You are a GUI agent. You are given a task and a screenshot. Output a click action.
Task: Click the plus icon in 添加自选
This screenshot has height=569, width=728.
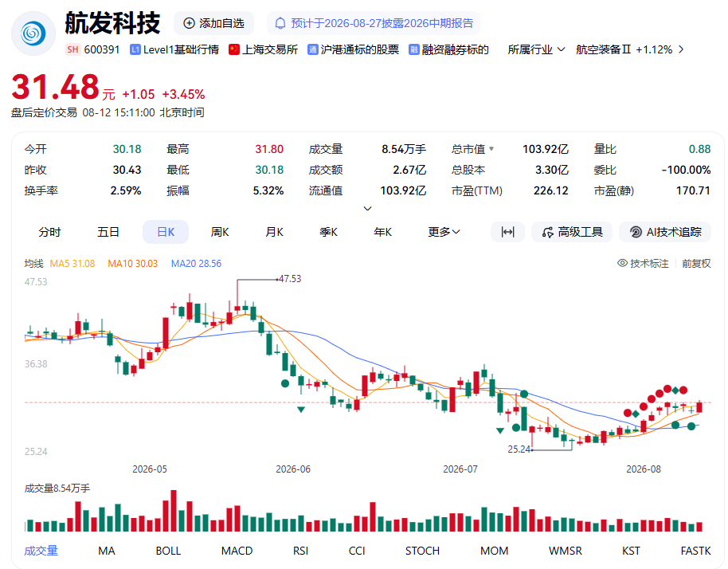(x=189, y=23)
